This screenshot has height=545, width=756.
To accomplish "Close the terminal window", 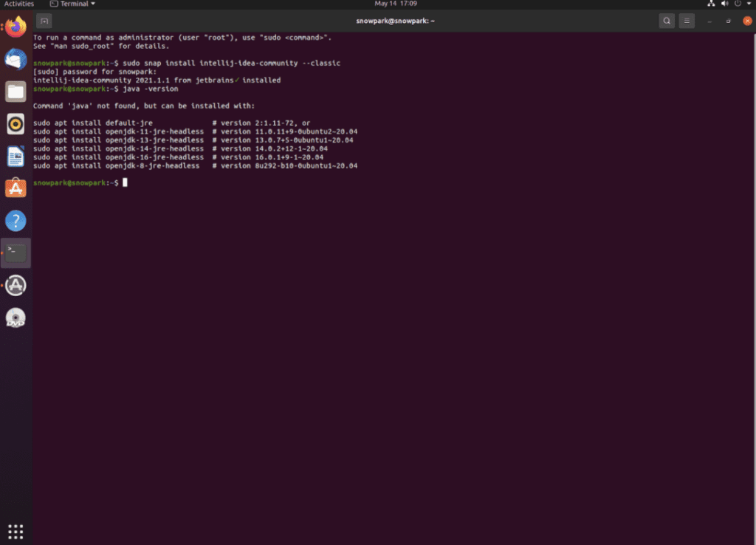I will coord(747,21).
